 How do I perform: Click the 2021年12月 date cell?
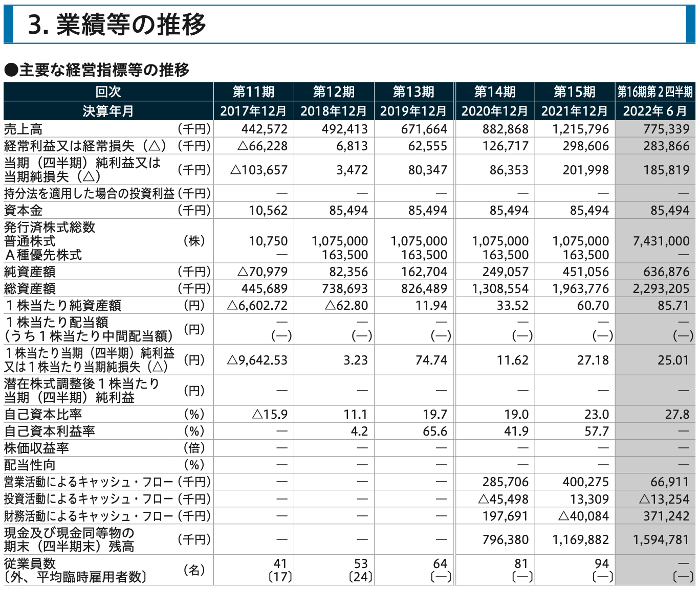tap(575, 111)
